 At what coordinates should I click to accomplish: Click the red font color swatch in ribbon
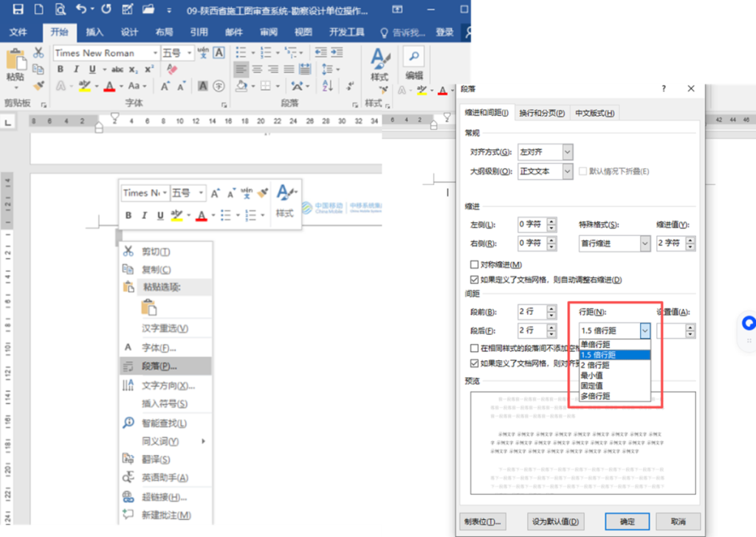pos(109,86)
